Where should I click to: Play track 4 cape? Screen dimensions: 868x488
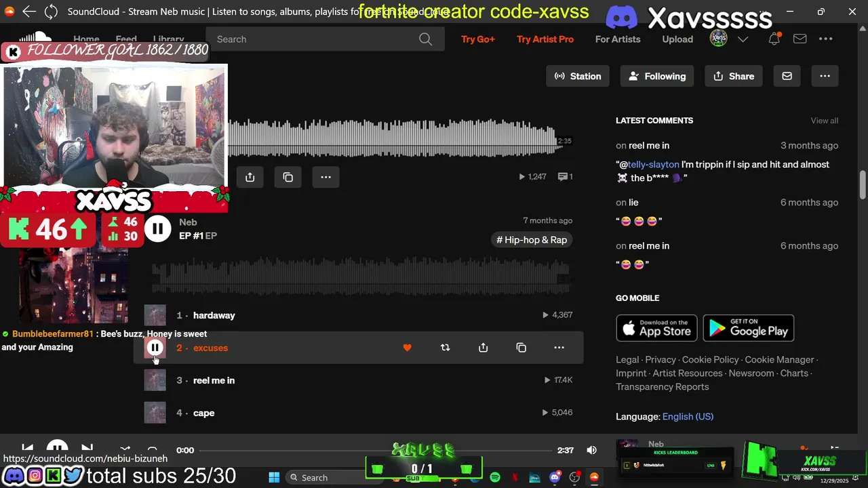click(x=203, y=413)
